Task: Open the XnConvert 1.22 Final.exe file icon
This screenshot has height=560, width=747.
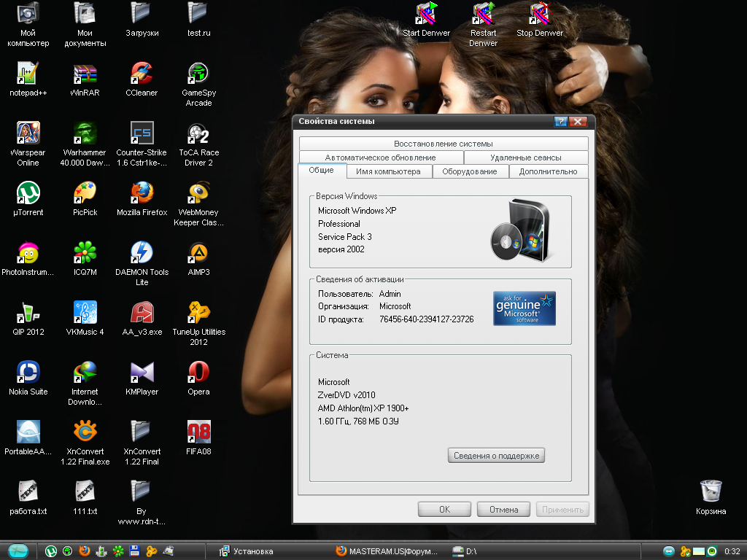Action: 85,443
